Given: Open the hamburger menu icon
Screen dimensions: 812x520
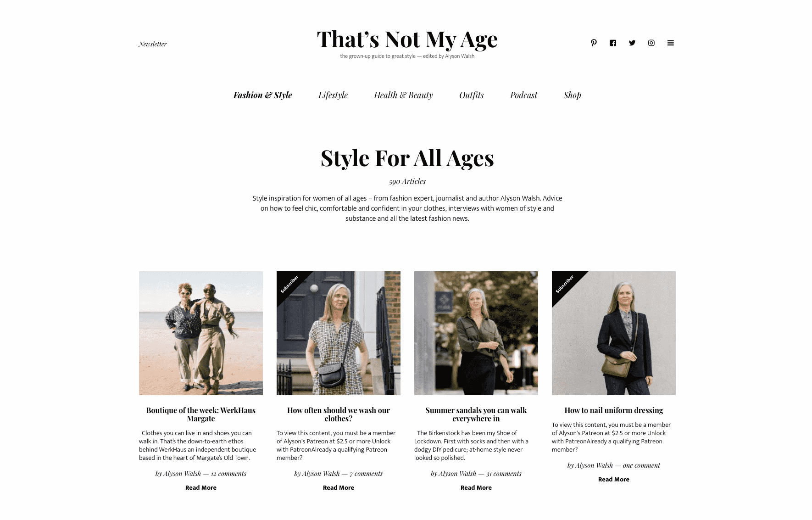Looking at the screenshot, I should tap(671, 43).
